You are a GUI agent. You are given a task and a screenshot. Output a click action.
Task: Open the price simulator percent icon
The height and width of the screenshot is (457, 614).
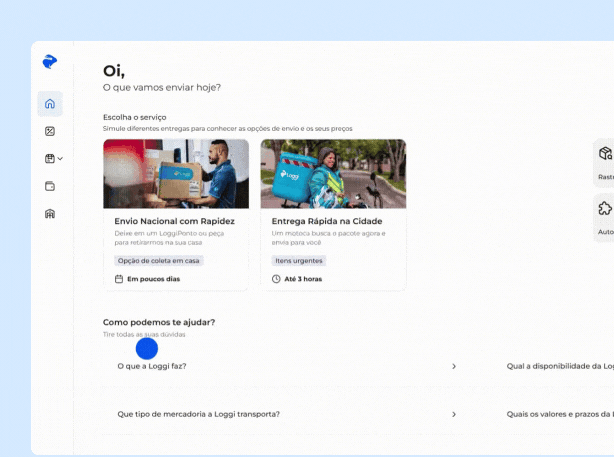coord(50,131)
